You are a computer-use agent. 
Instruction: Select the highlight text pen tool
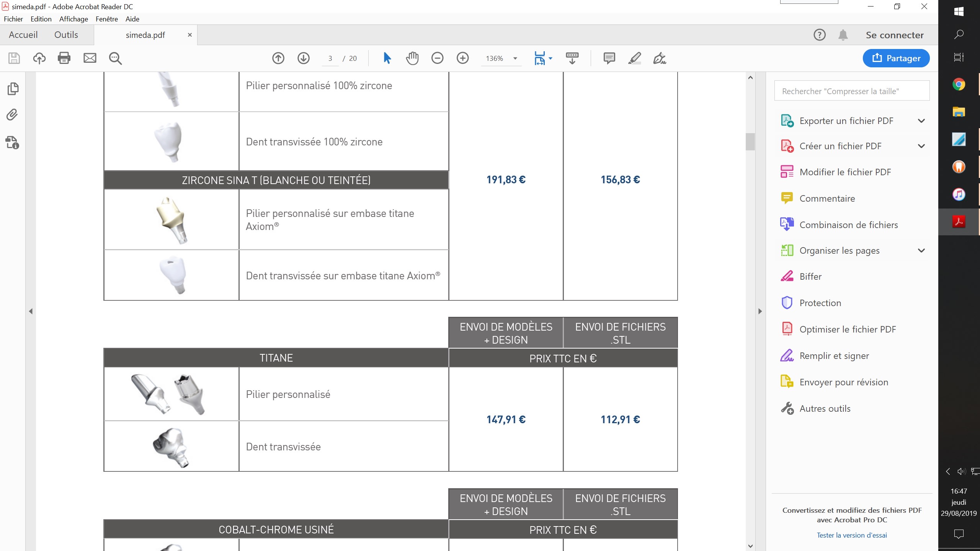pyautogui.click(x=634, y=58)
